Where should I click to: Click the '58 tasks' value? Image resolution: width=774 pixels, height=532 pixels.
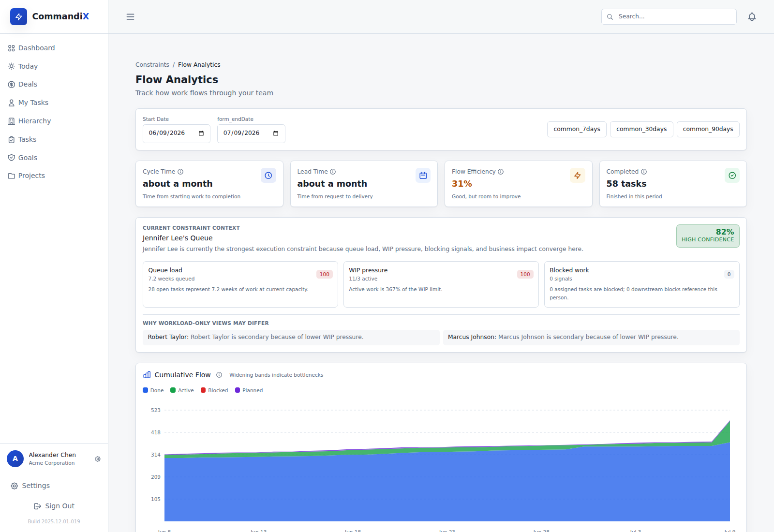click(626, 184)
